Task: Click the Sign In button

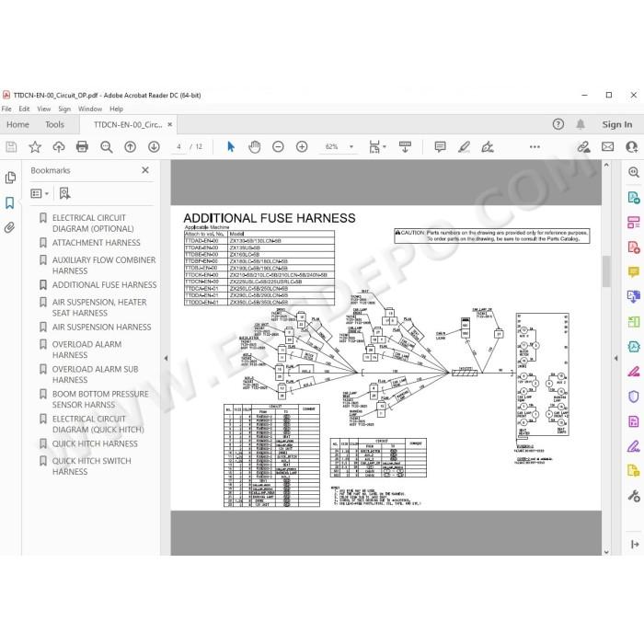Action: click(617, 124)
